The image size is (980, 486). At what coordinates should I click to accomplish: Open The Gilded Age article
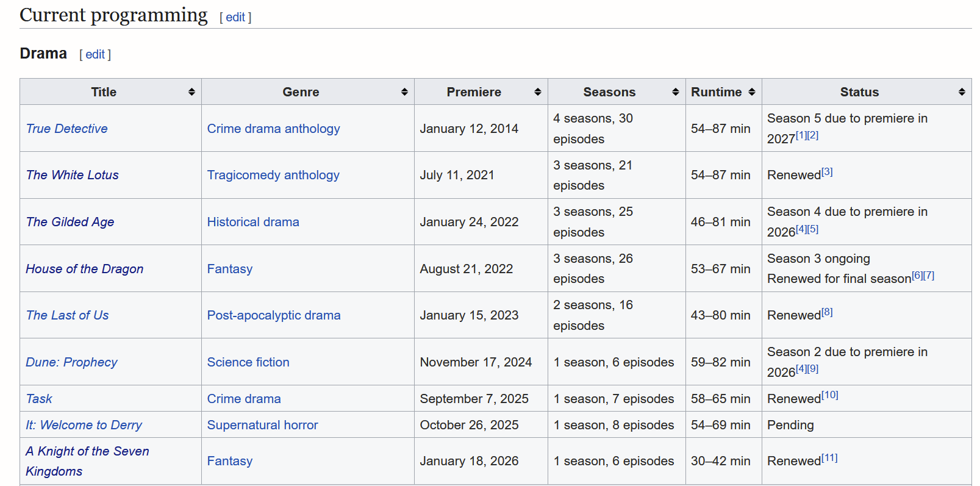point(70,222)
